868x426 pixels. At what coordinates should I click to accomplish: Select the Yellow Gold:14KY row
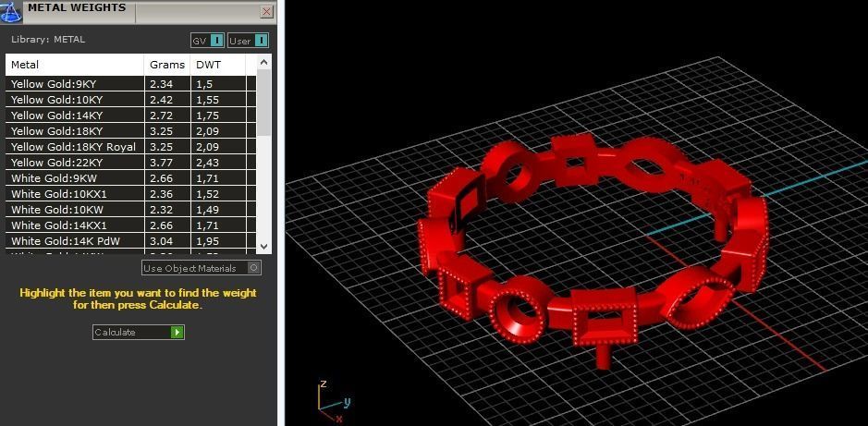point(131,116)
